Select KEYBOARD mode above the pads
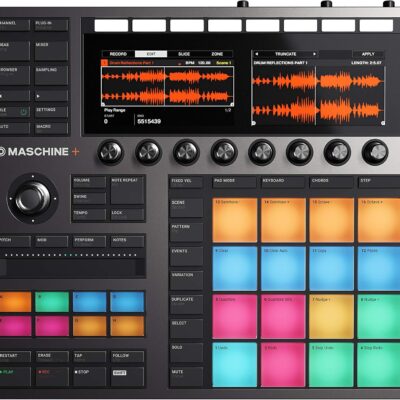 click(x=283, y=183)
